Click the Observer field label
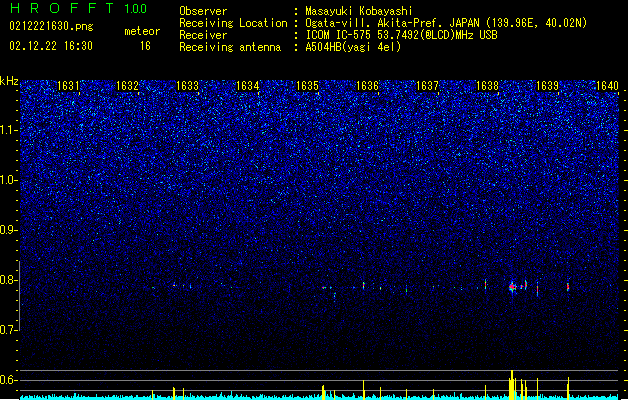 203,11
